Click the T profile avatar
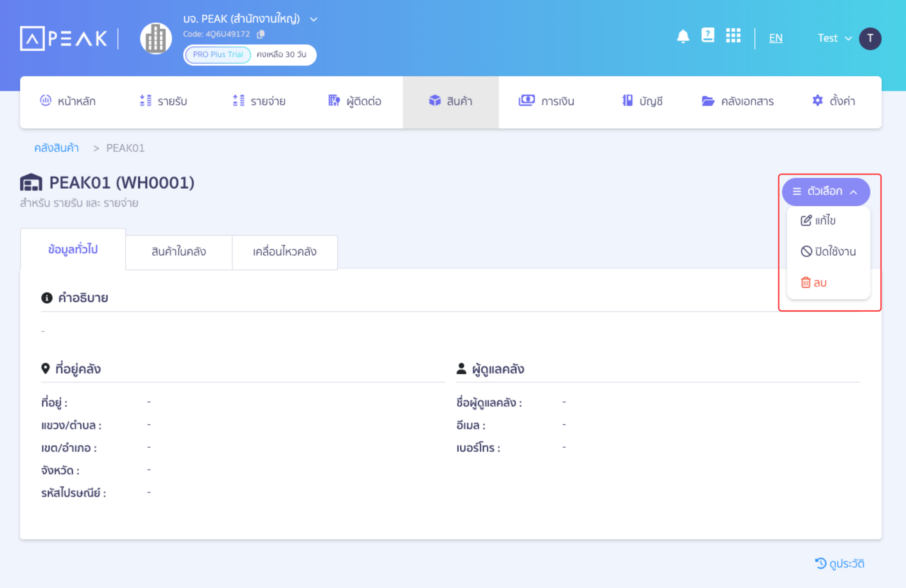Screen dimensions: 906x588 [870, 39]
